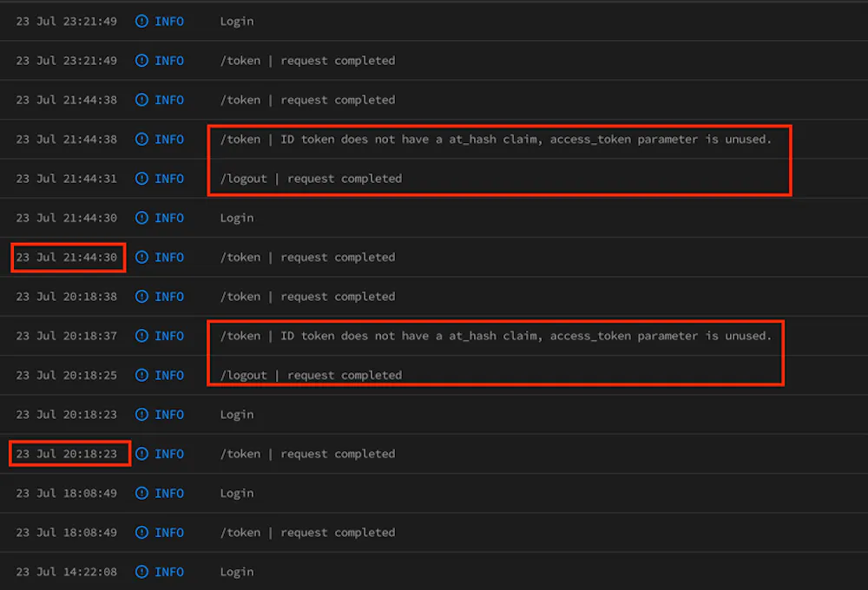Click the info icon on the 20:18:38 /token row
Viewport: 868px width, 590px height.
(x=141, y=296)
